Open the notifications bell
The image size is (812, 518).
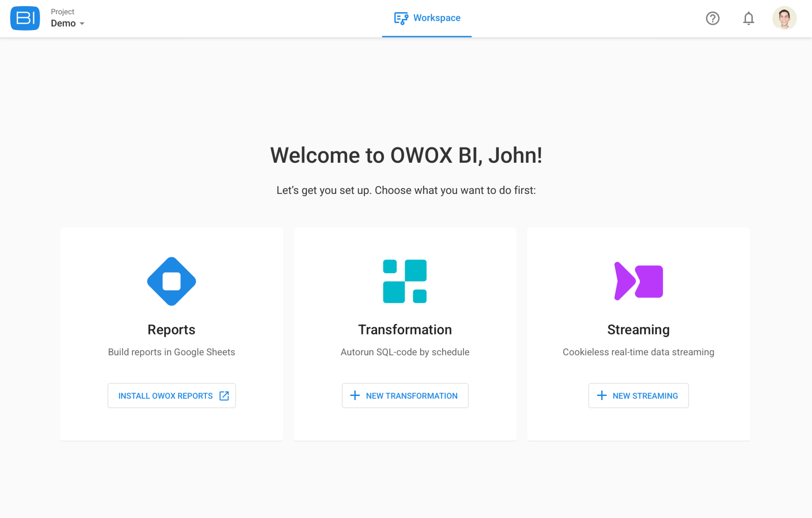tap(749, 19)
